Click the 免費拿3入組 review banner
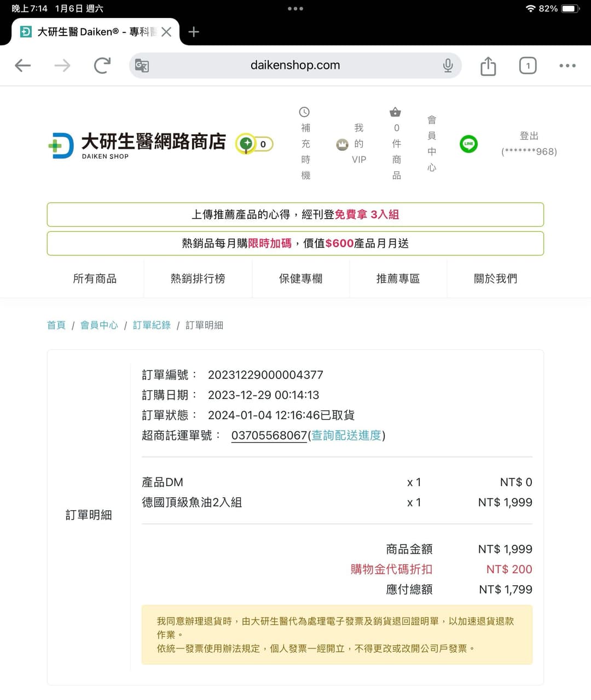This screenshot has height=700, width=591. pyautogui.click(x=296, y=214)
